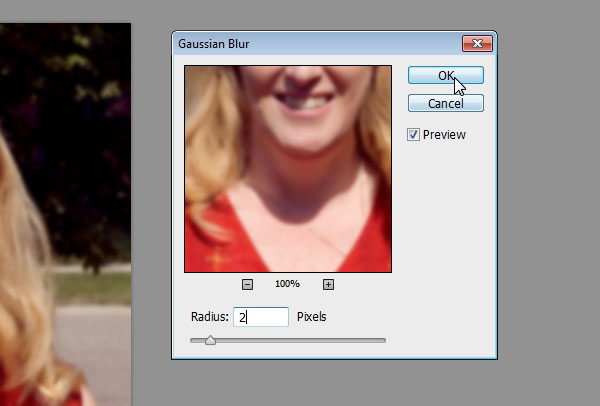Toggle the Preview checkbox
This screenshot has height=406, width=600.
click(414, 135)
